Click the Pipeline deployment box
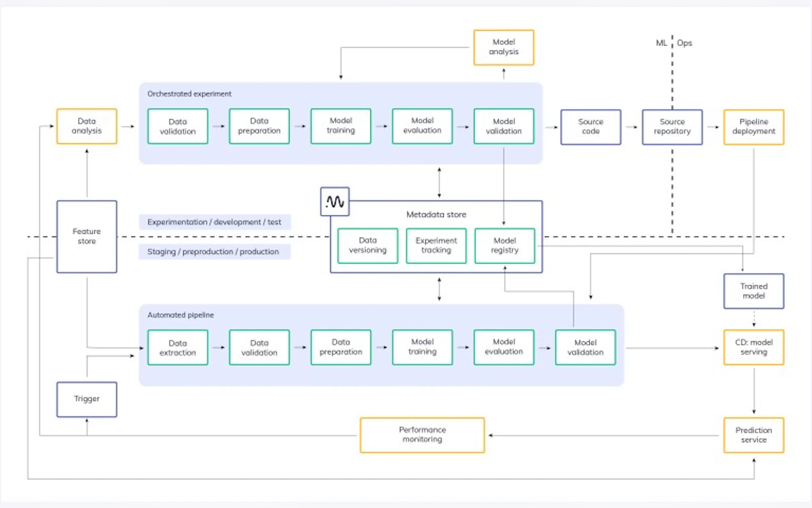Screen dimensions: 812x508 point(753,127)
